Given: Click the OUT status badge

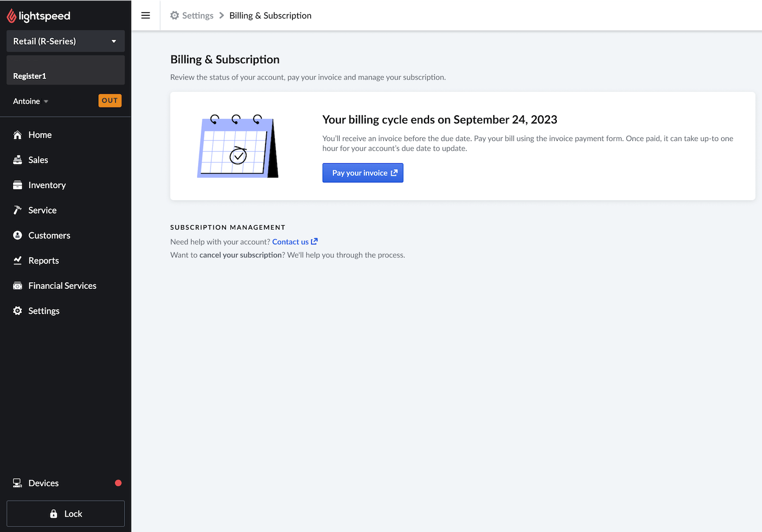Looking at the screenshot, I should tap(110, 100).
